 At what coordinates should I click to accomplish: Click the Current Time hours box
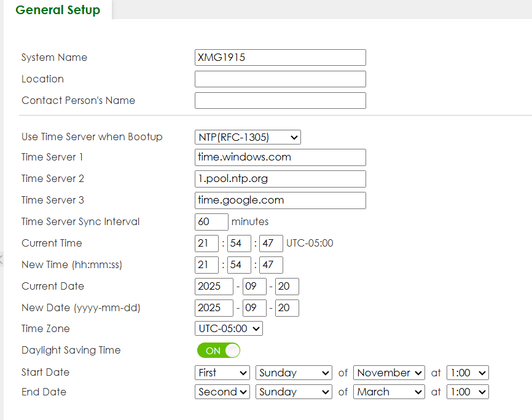pyautogui.click(x=206, y=244)
